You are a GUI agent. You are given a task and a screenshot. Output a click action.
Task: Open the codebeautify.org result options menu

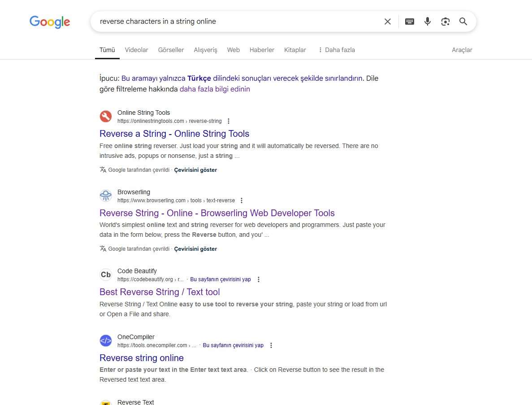click(x=259, y=279)
